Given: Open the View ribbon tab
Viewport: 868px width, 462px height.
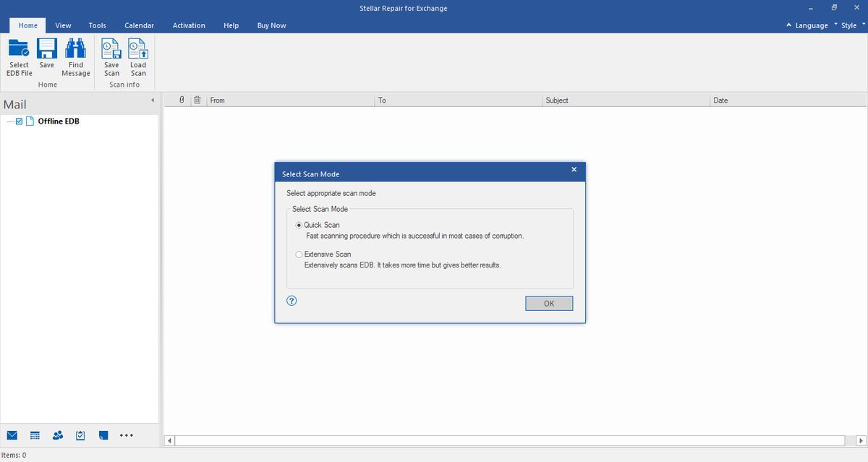Looking at the screenshot, I should [x=64, y=25].
